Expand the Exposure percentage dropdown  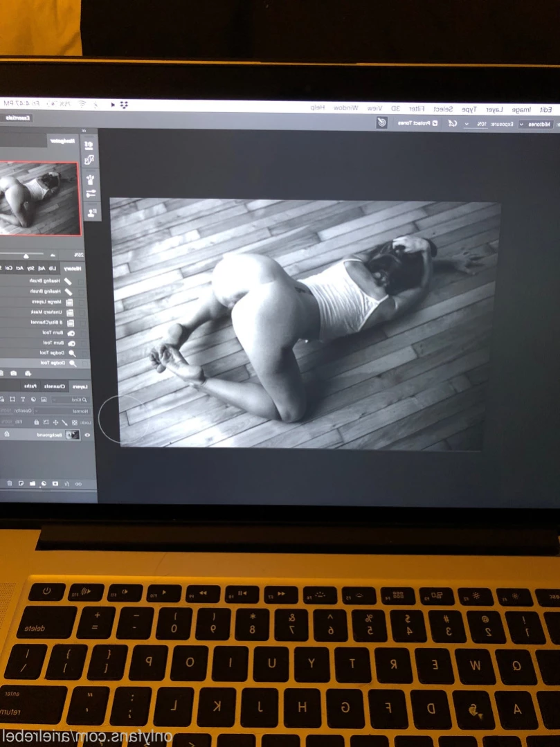pos(467,124)
